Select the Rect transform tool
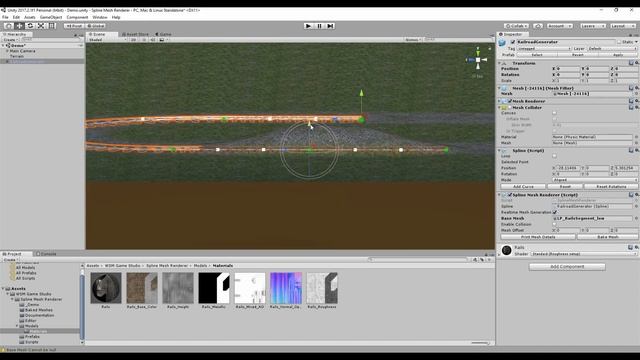The image size is (640, 360). pos(52,26)
